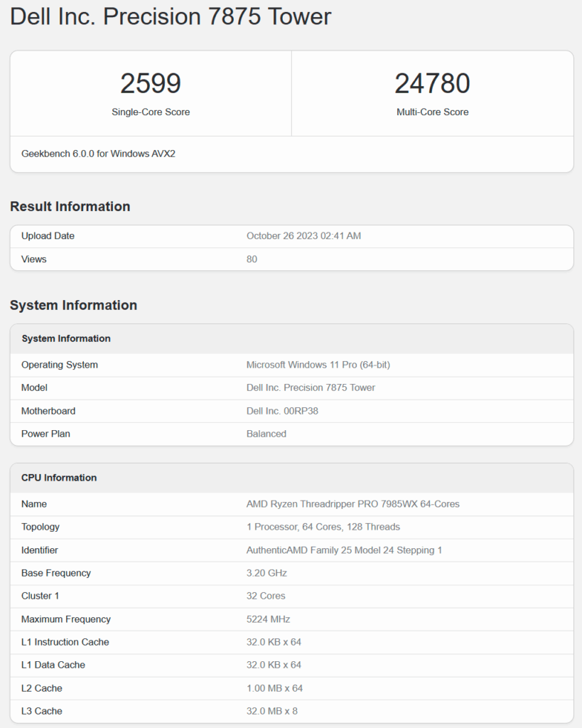The height and width of the screenshot is (728, 582).
Task: Click the System Information table header
Action: point(66,338)
